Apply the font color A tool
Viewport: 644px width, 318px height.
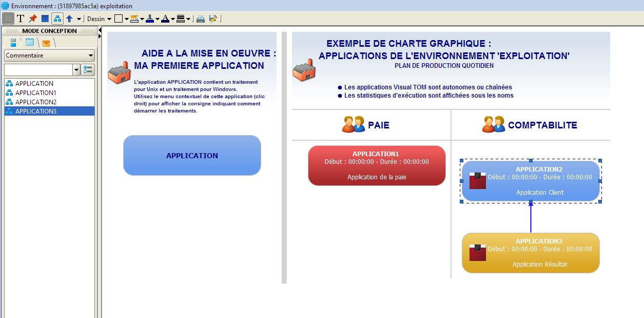(x=165, y=18)
